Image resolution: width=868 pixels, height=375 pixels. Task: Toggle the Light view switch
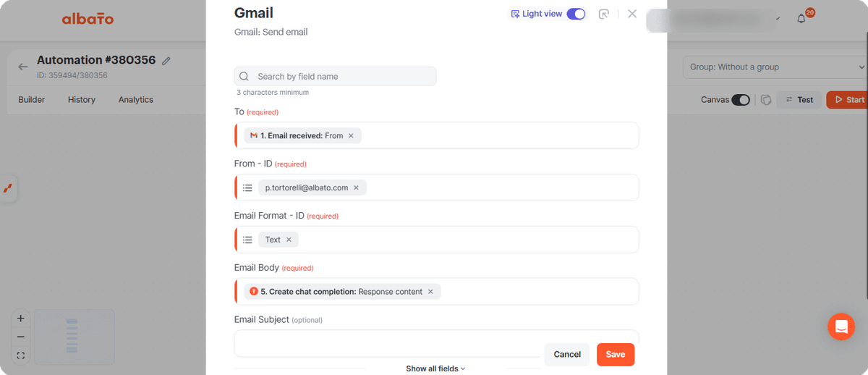[x=576, y=14]
